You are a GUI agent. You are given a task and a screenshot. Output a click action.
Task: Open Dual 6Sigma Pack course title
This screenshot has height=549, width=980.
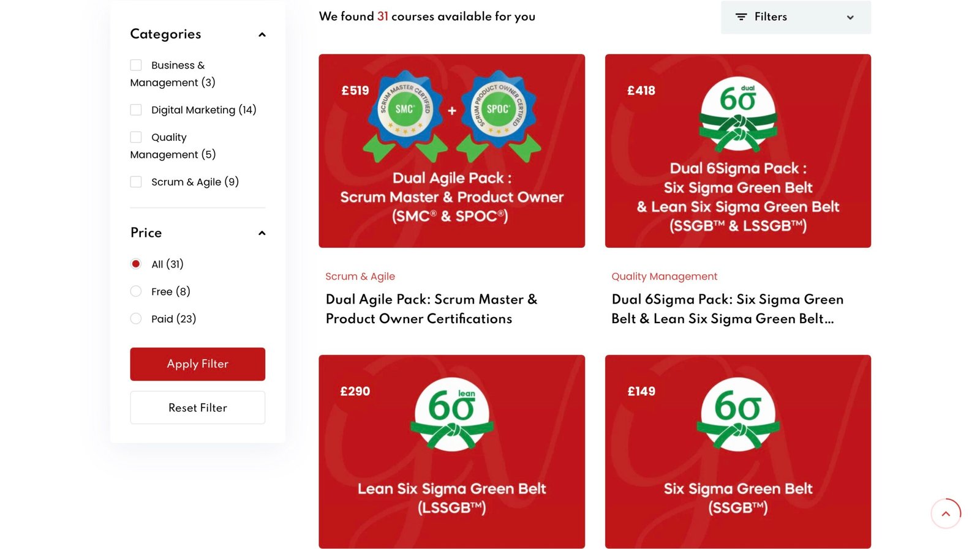click(728, 309)
